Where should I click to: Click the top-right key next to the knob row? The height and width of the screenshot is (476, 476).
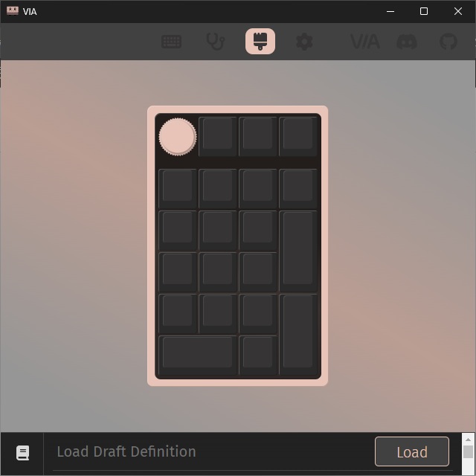click(298, 135)
